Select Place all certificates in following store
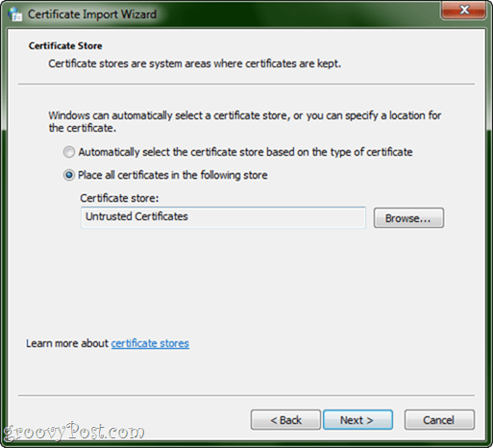The height and width of the screenshot is (448, 493). 69,175
